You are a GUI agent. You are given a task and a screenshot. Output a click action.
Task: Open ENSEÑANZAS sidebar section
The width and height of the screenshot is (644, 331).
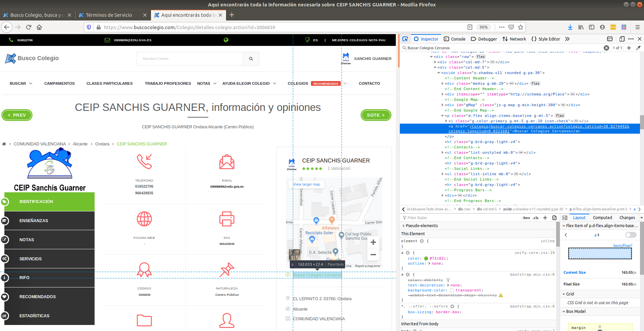pyautogui.click(x=49, y=220)
